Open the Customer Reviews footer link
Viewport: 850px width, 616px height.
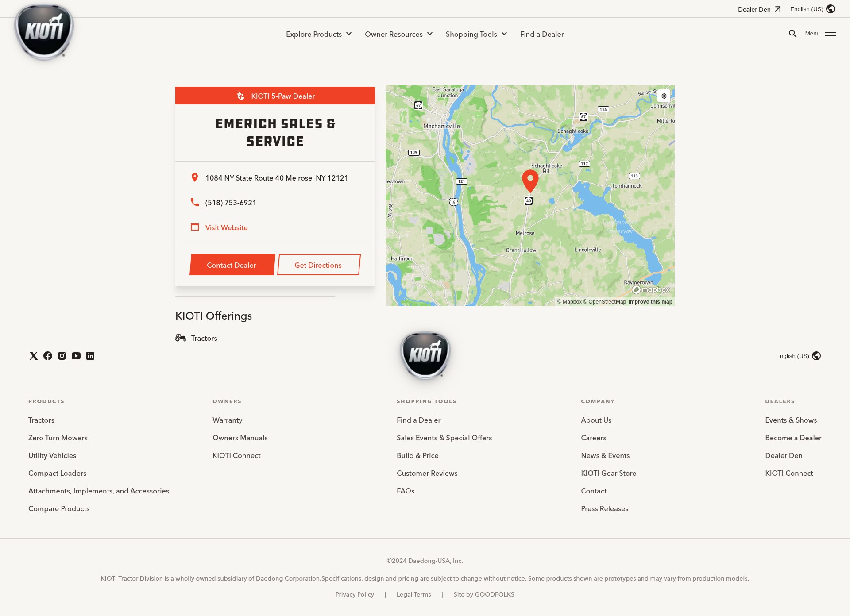[427, 473]
